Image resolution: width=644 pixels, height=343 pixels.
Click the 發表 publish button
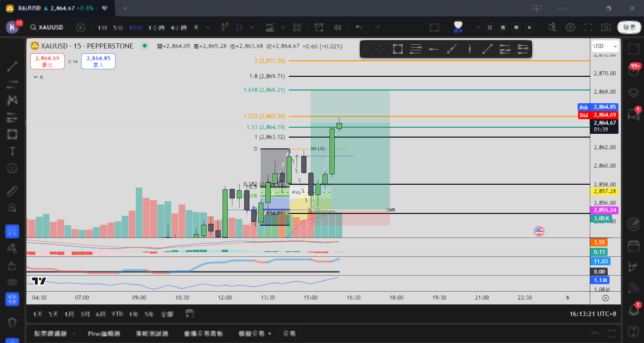(629, 27)
